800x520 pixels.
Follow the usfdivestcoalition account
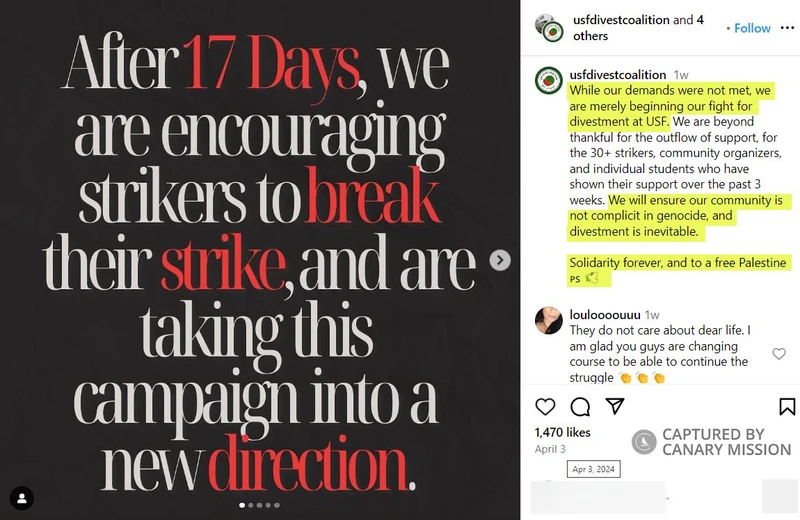coord(752,28)
